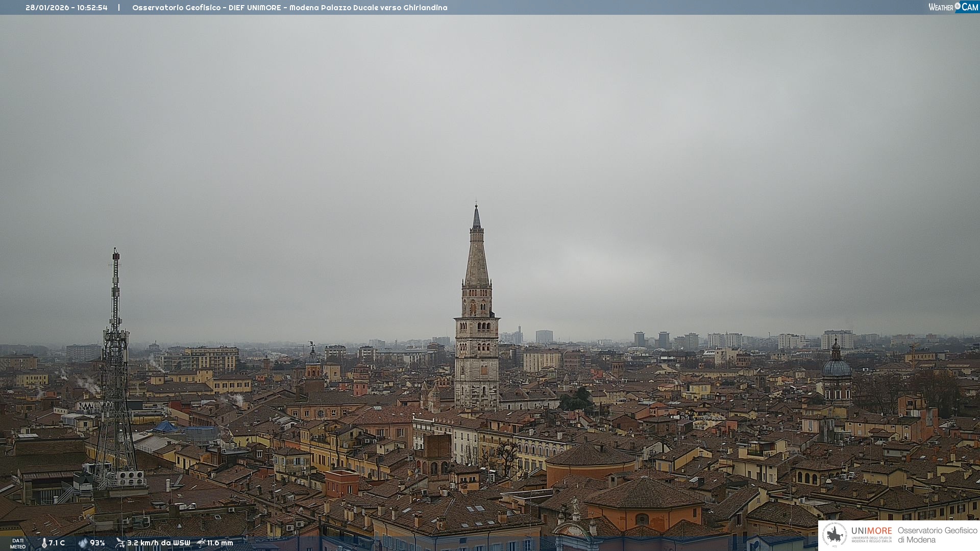
Task: Click the date and time stamp
Action: click(66, 8)
